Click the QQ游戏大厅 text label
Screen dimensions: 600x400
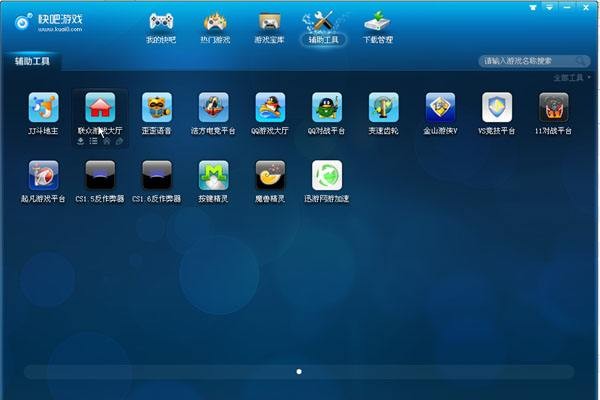point(270,131)
